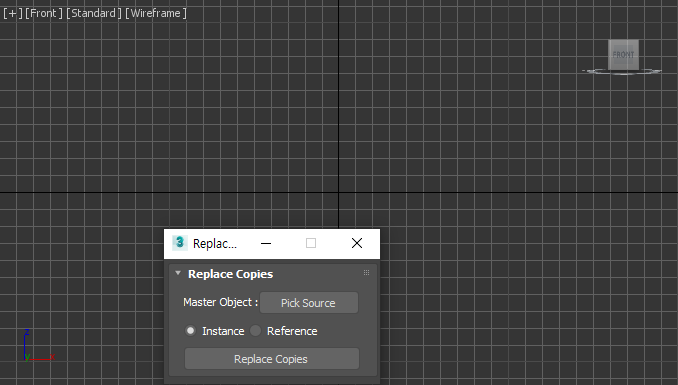Collapse the Replace Copies rollout
Viewport: 678px width, 385px height.
click(178, 273)
